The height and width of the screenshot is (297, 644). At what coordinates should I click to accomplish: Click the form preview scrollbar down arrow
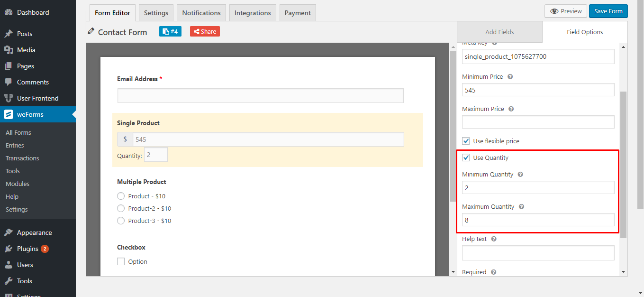click(x=453, y=272)
